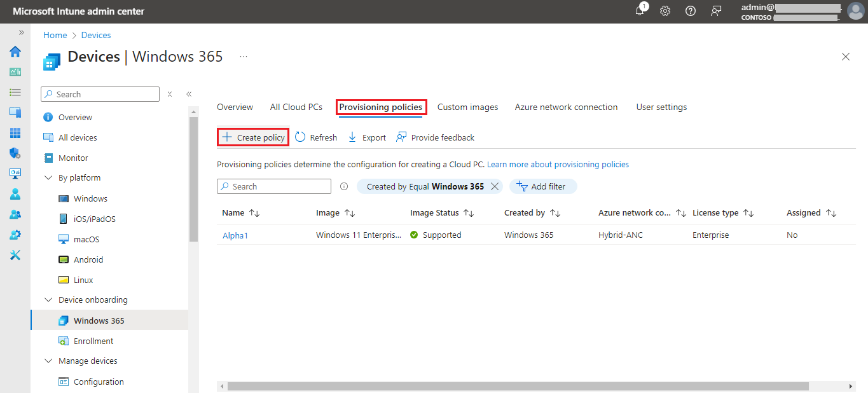Switch to the User settings tab

click(x=661, y=107)
